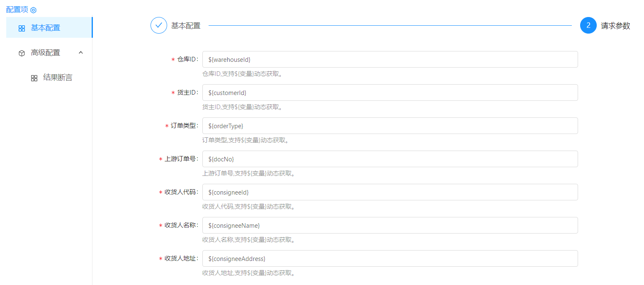Click the checkmark circle of the completed step
This screenshot has width=644, height=285.
tap(158, 25)
